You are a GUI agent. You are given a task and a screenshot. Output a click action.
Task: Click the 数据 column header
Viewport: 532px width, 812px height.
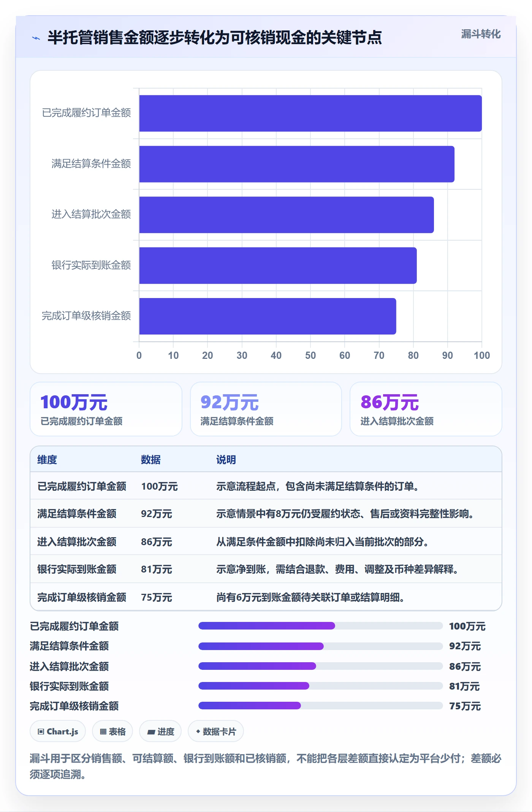tap(151, 460)
